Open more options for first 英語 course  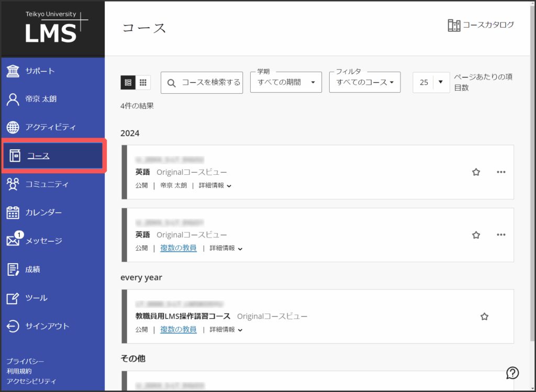point(501,172)
